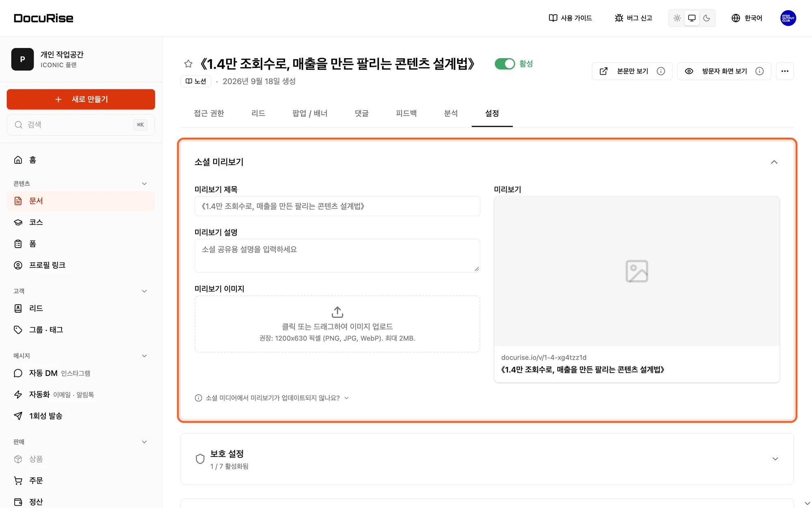
Task: Switch to the 댓글 tab
Action: pyautogui.click(x=362, y=113)
